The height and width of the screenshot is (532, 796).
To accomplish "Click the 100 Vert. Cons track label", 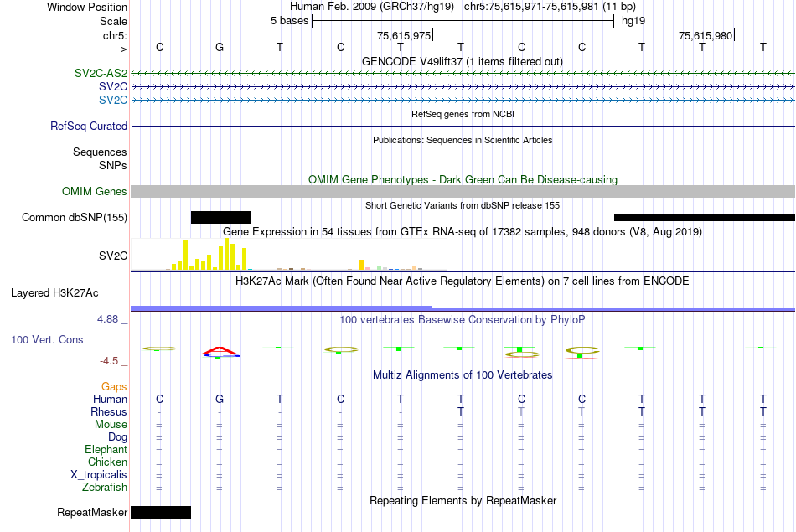I will click(47, 339).
